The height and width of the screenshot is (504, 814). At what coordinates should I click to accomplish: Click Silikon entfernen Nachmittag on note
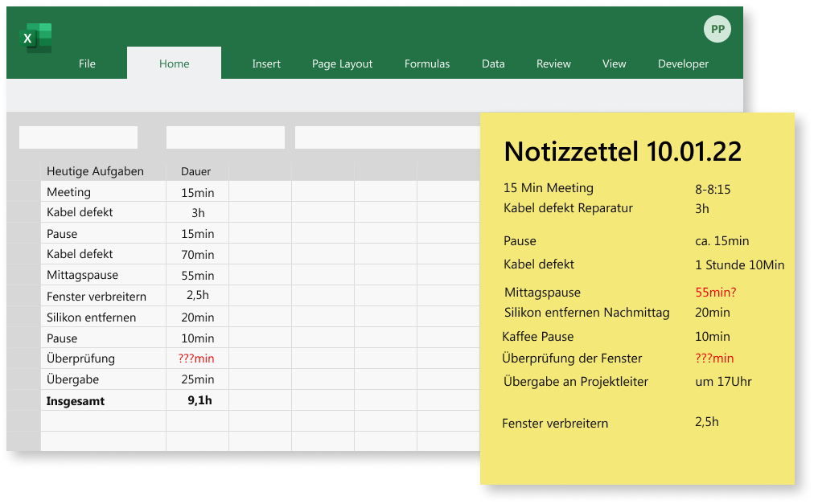[586, 313]
